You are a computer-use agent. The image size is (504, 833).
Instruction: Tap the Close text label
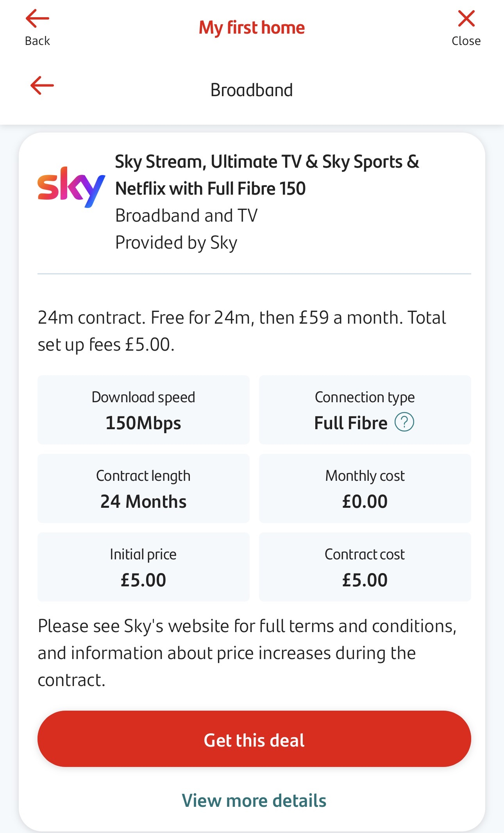coord(466,41)
